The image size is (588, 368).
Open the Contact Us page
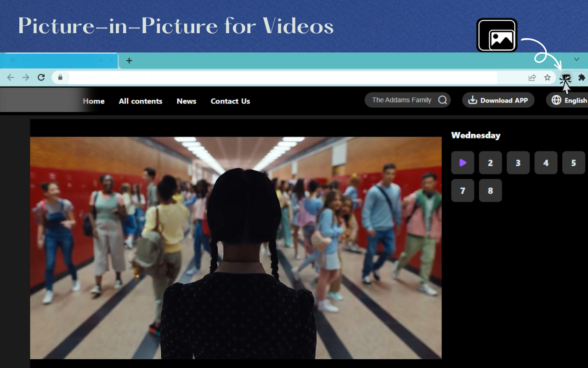click(x=230, y=101)
